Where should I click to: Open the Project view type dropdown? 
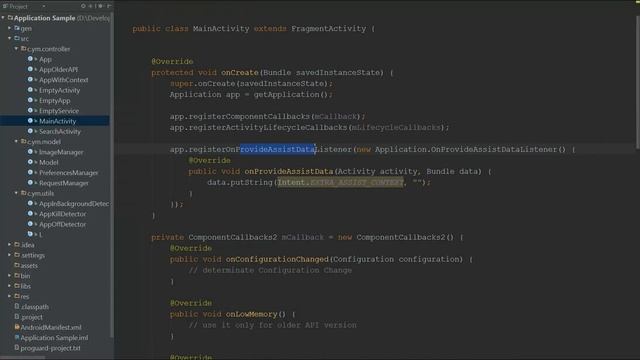click(44, 6)
